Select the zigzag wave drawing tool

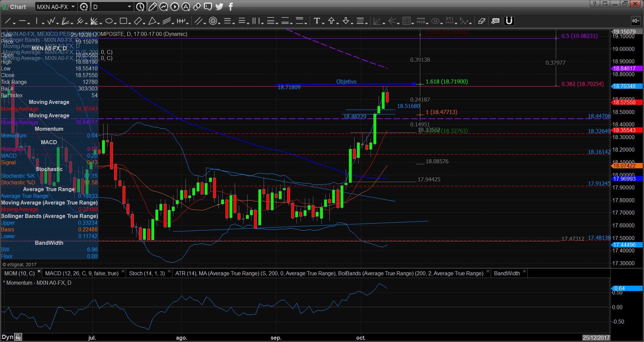(51, 21)
